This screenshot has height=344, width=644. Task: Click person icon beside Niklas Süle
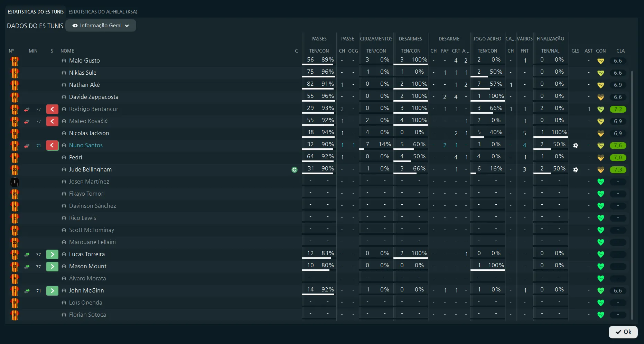(x=64, y=73)
